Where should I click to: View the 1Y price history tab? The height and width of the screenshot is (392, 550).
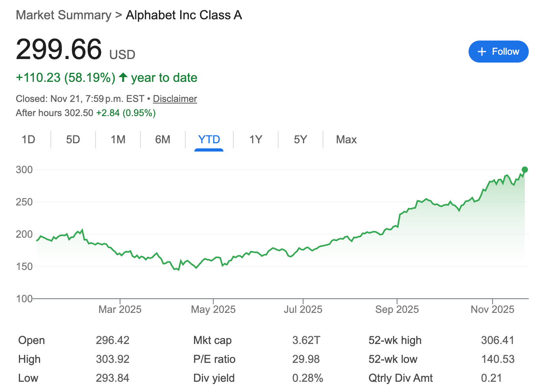click(x=256, y=140)
